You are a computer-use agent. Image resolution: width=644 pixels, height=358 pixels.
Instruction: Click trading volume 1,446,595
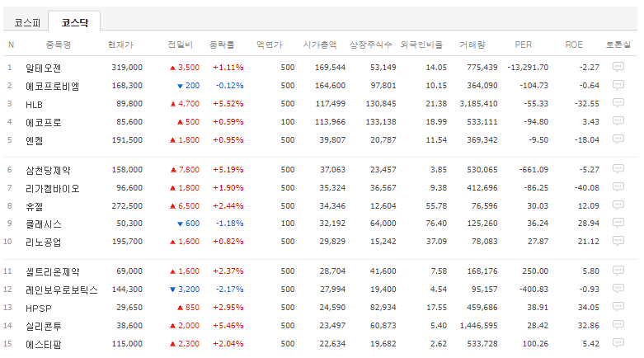coord(478,325)
